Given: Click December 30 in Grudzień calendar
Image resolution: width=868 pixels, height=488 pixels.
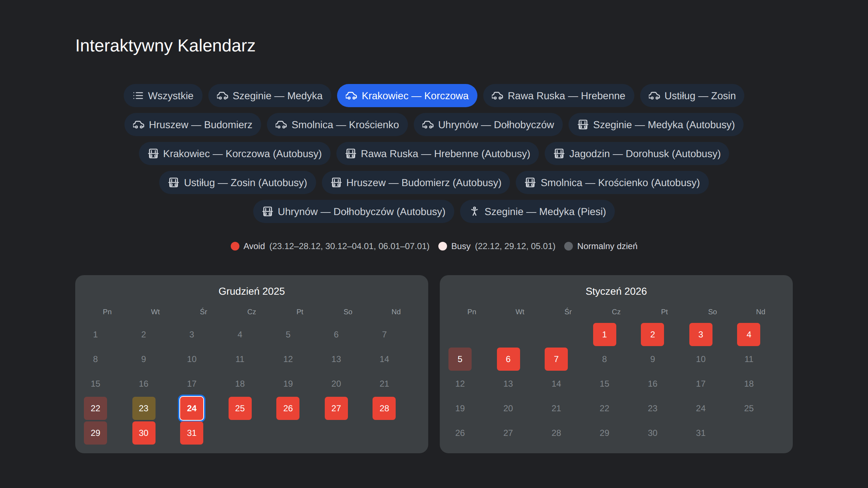Looking at the screenshot, I should [x=144, y=433].
